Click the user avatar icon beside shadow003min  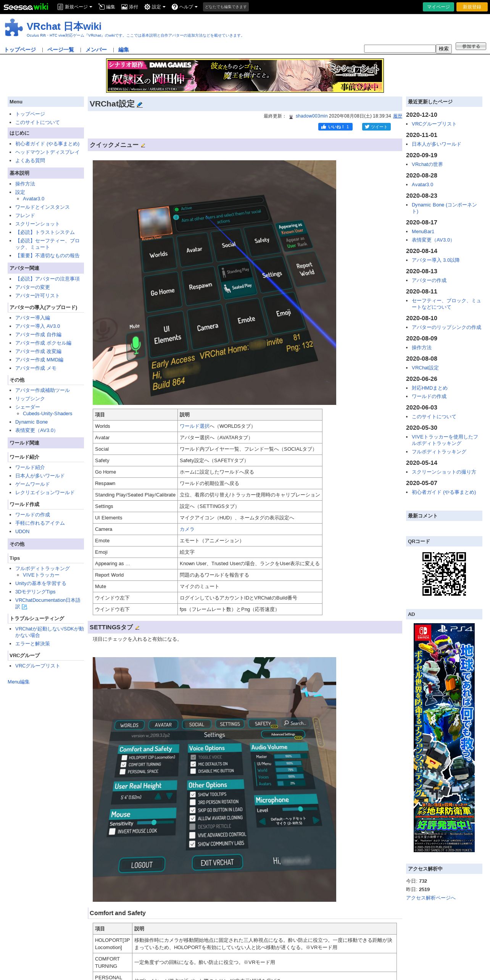291,116
